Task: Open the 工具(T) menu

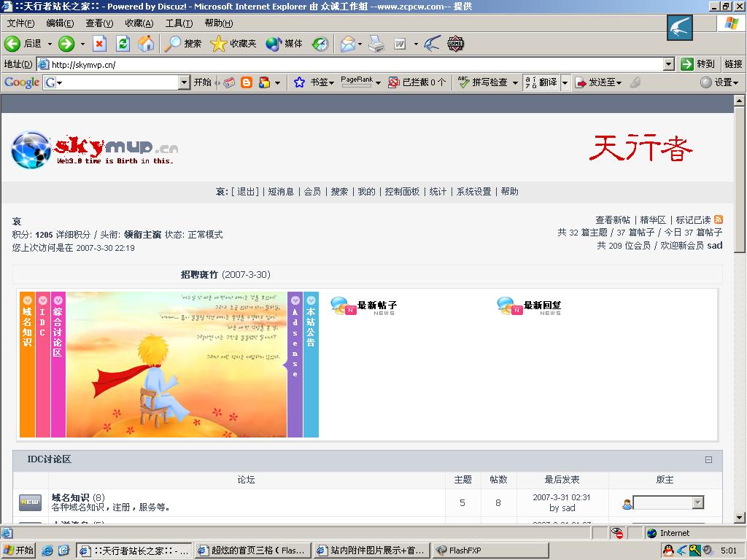Action: click(179, 23)
